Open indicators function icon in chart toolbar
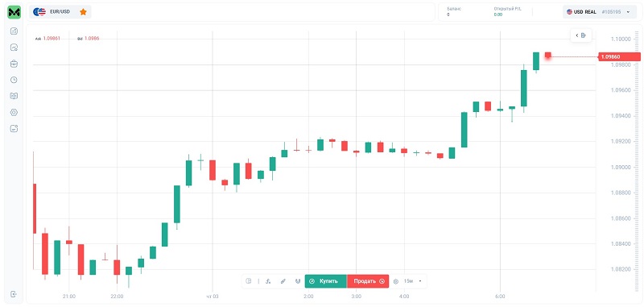 pyautogui.click(x=268, y=281)
